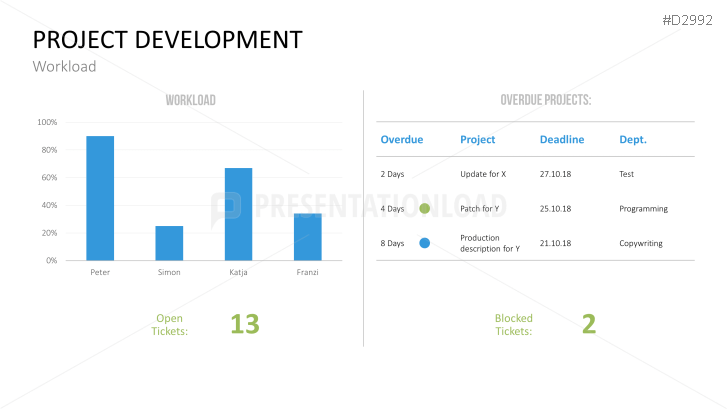Click the '20%' y-axis label

pos(49,233)
